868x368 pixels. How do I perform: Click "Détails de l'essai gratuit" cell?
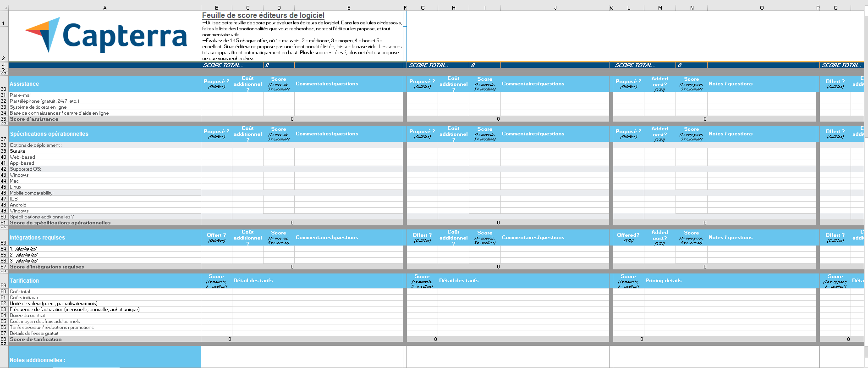(x=104, y=333)
